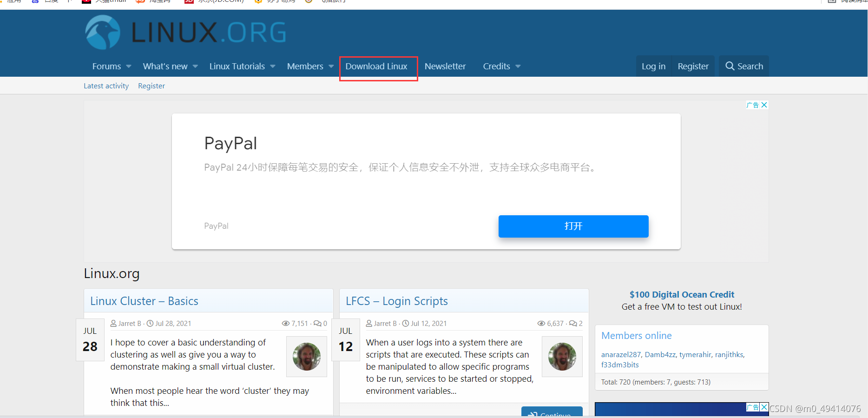The image size is (868, 418).
Task: Click the Total: 720 members count text
Action: click(x=656, y=382)
